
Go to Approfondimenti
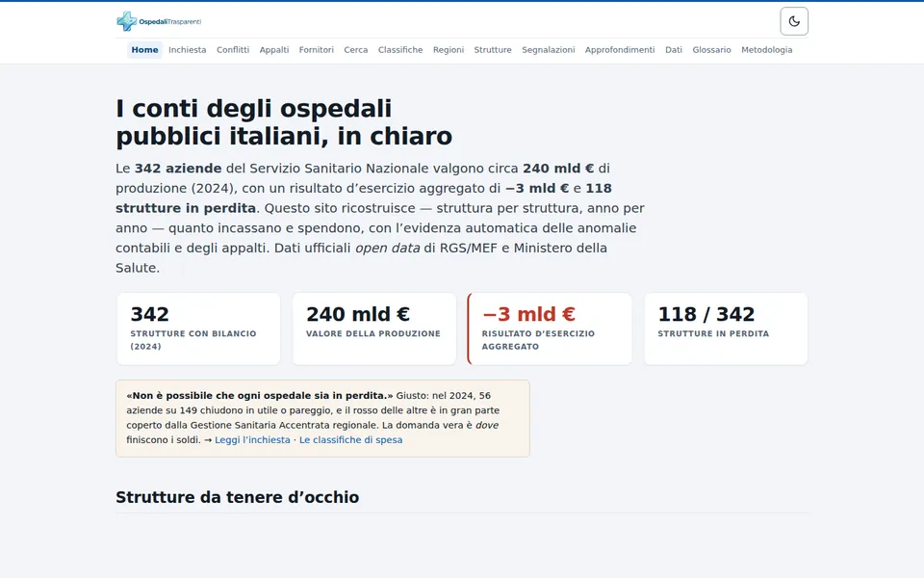pyautogui.click(x=620, y=49)
